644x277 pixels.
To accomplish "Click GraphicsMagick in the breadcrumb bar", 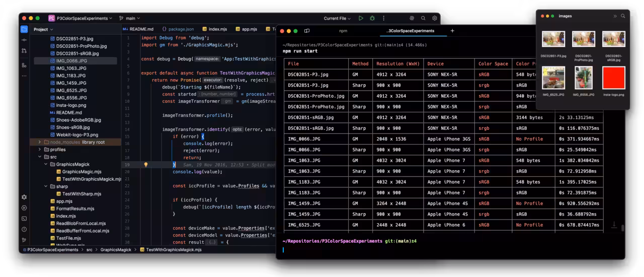I will click(116, 250).
